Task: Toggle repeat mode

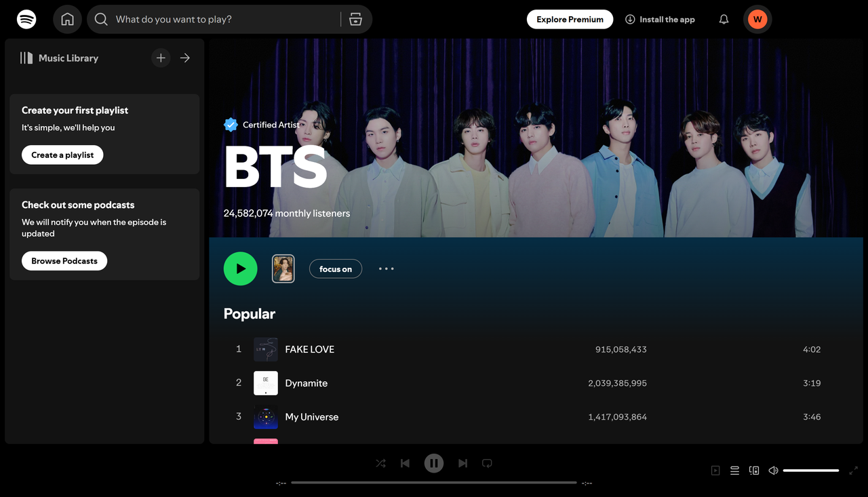Action: (487, 463)
